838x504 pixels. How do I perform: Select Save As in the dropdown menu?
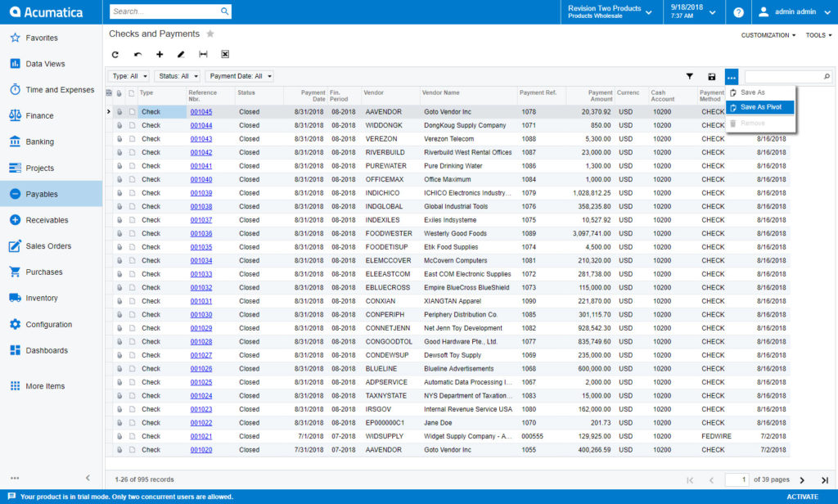pos(755,92)
